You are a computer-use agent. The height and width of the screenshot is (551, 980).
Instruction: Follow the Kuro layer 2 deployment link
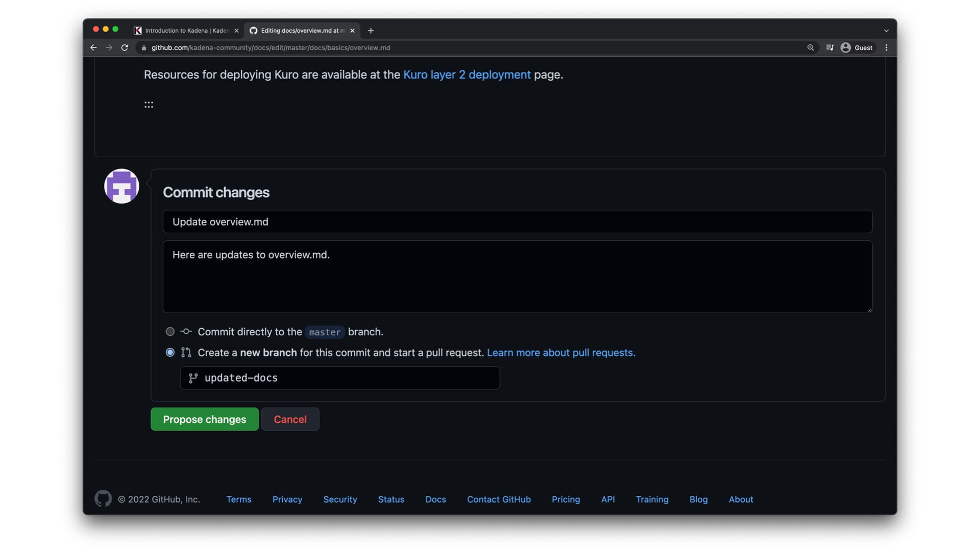(467, 74)
